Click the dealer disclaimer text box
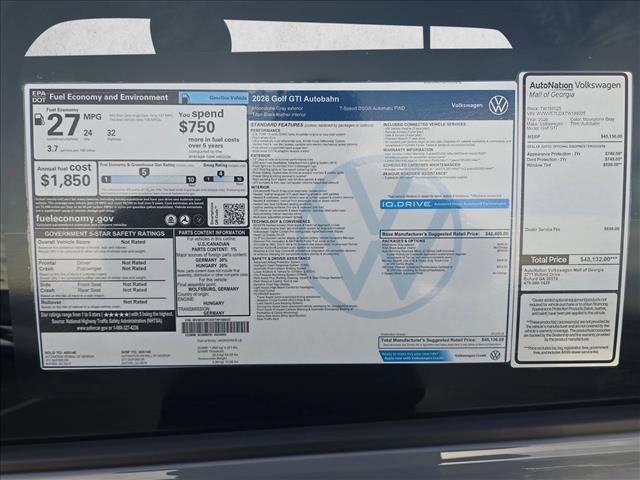This screenshot has height=480, width=640. click(569, 327)
